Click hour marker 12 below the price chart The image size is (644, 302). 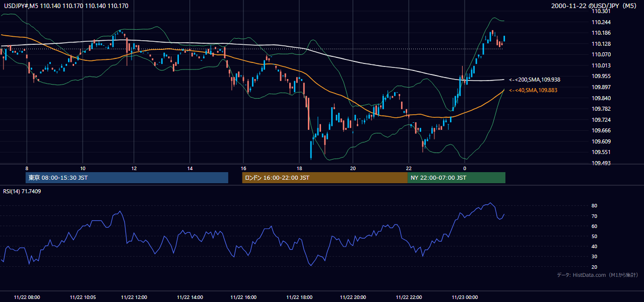tap(134, 168)
